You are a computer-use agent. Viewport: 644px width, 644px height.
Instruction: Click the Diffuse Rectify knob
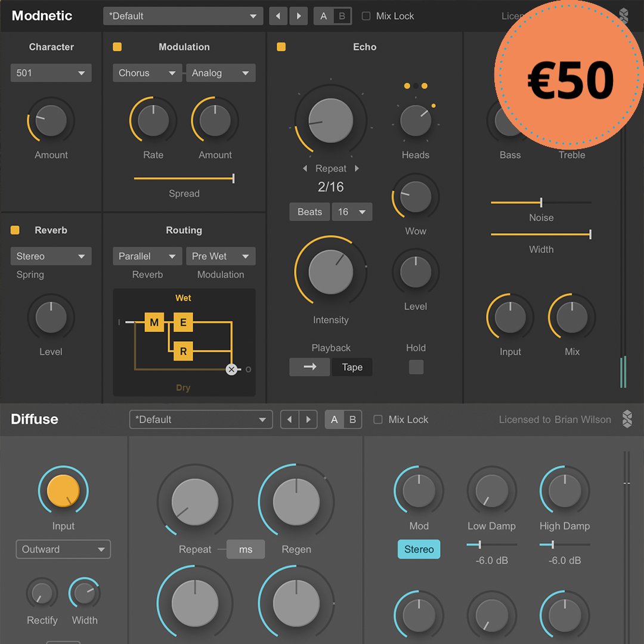(42, 593)
